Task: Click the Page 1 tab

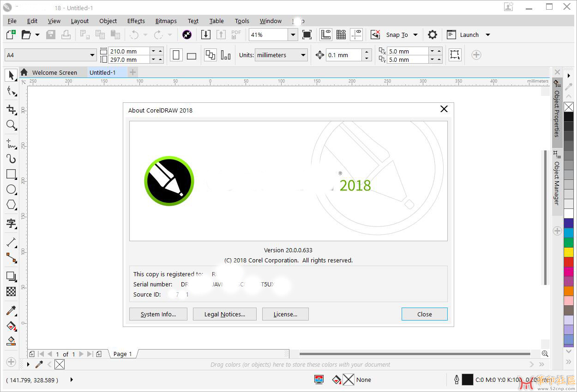Action: pos(123,354)
